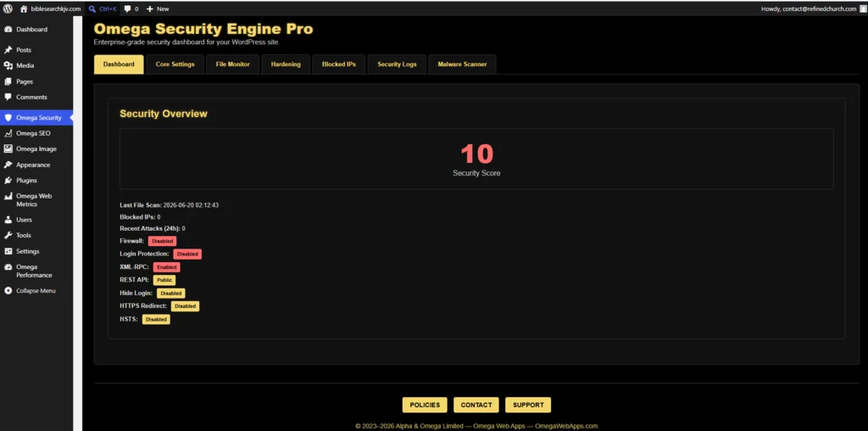Viewport: 868px width, 431px height.
Task: Open the Plugins menu label
Action: [26, 181]
